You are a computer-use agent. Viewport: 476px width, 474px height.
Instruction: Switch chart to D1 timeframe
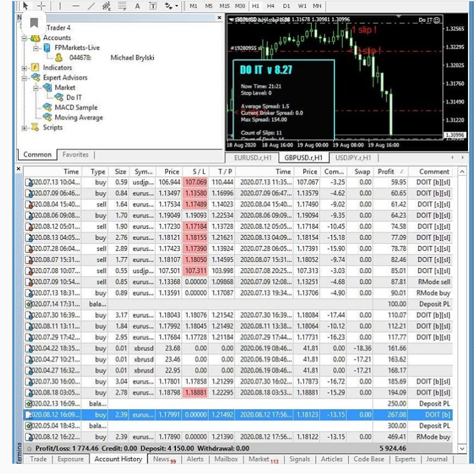coord(286,6)
